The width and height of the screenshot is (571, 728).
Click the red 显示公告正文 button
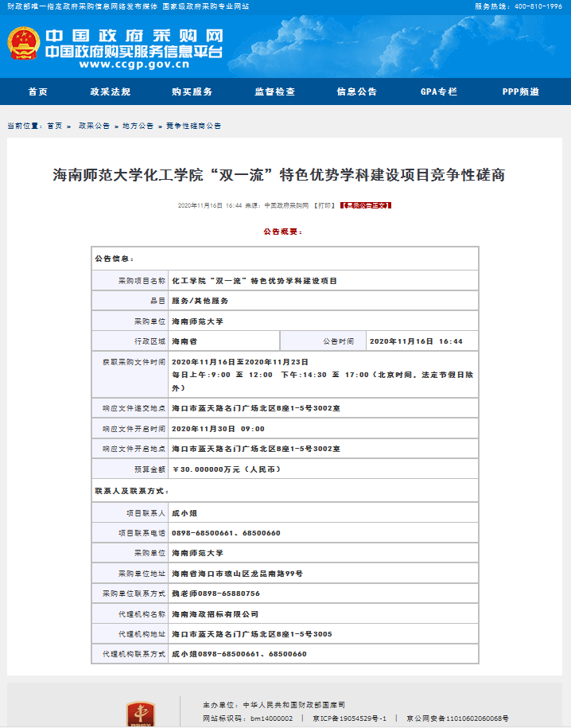point(366,205)
